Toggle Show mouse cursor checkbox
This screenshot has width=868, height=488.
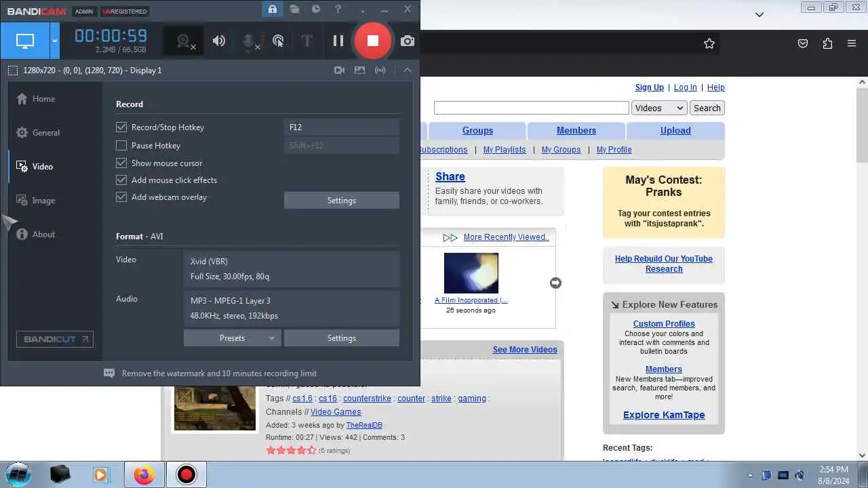click(121, 163)
